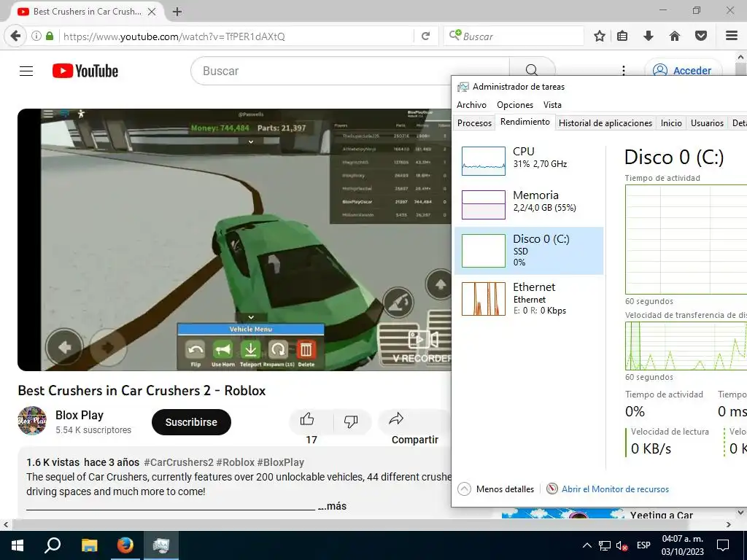Viewport: 747px width, 560px height.
Task: Go to Firefox home page icon
Action: 675,36
